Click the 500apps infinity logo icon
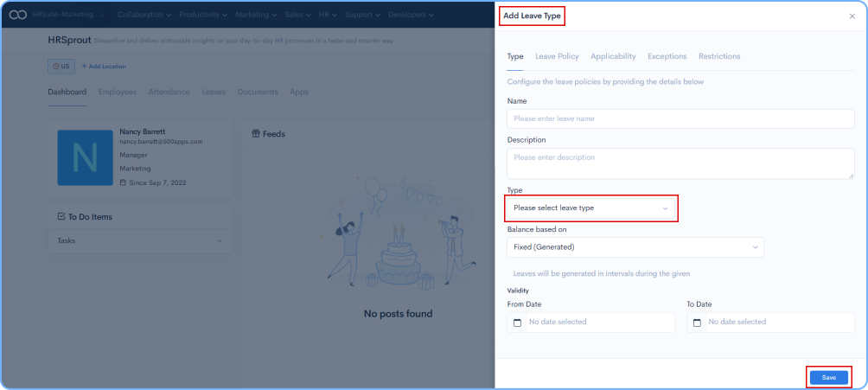Image resolution: width=868 pixels, height=390 pixels. click(18, 15)
